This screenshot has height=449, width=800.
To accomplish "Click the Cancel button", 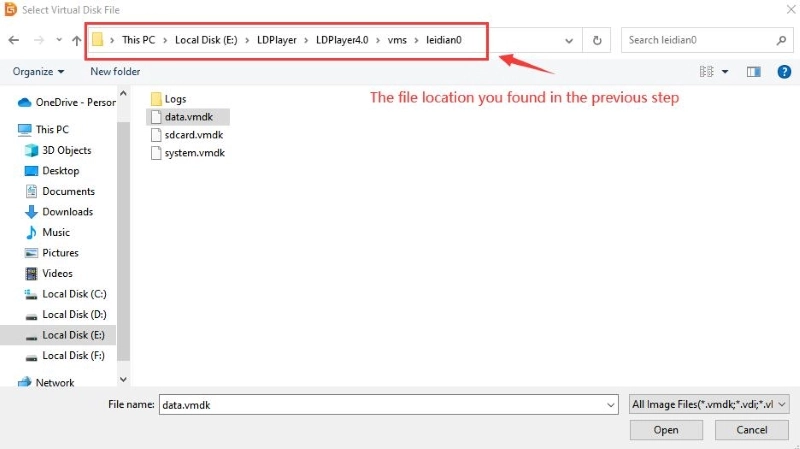I will (752, 430).
